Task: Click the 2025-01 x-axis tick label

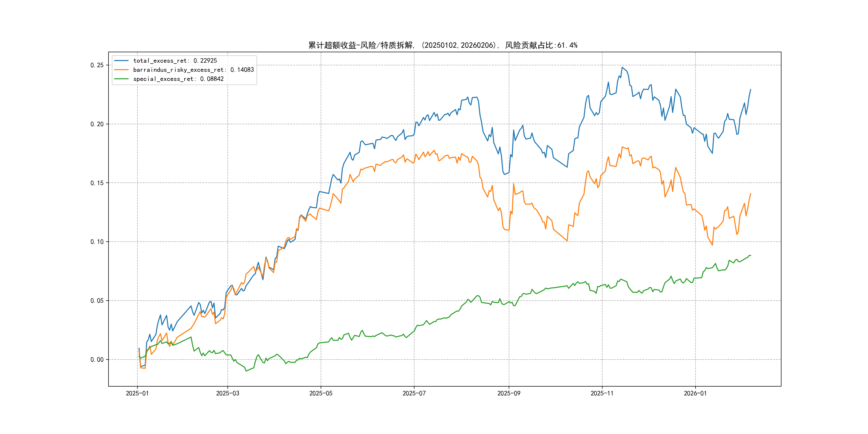Action: (137, 394)
